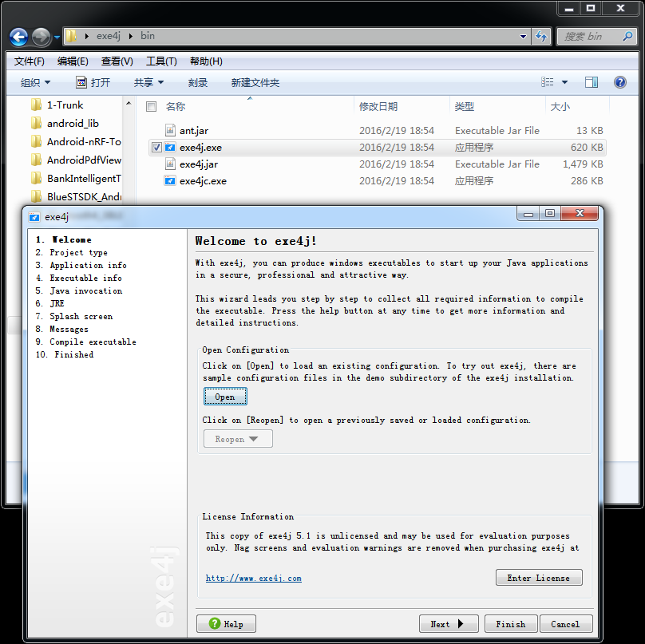This screenshot has height=644, width=645.
Task: Go to step 4 Executable info
Action: [x=78, y=278]
